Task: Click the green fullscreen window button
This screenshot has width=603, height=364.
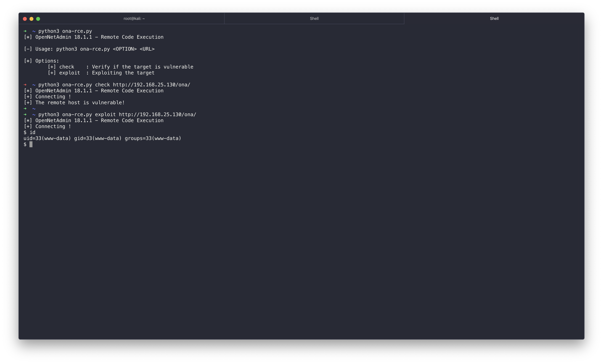Action: [38, 19]
